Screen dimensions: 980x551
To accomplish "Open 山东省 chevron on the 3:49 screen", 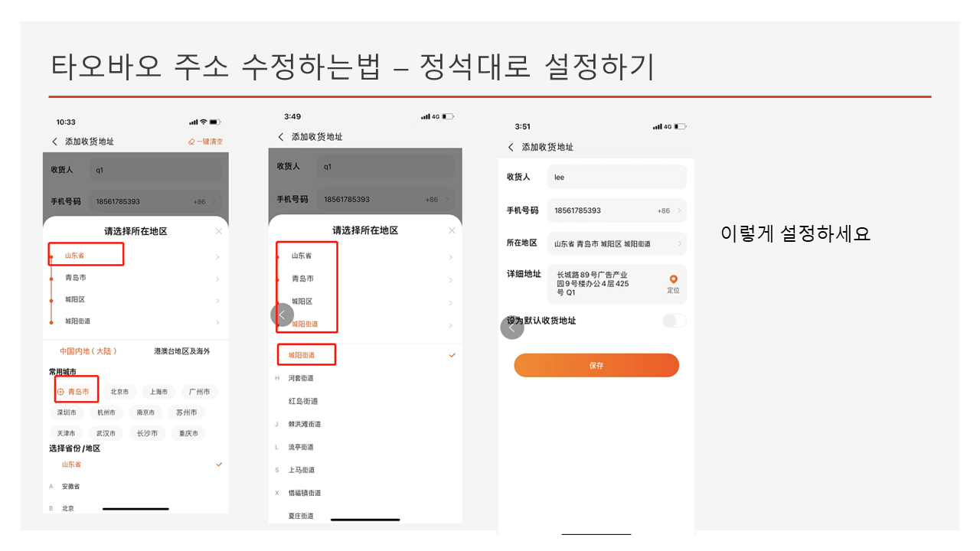I will pos(450,256).
